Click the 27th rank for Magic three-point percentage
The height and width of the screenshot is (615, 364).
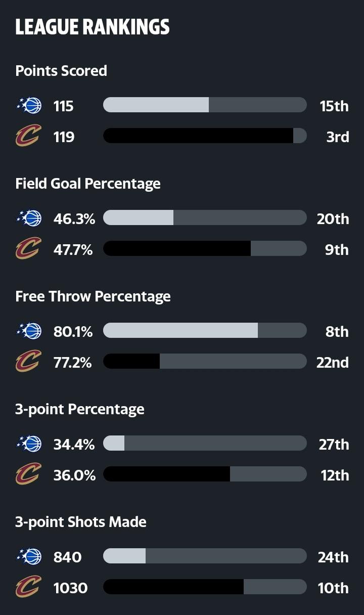pos(334,444)
